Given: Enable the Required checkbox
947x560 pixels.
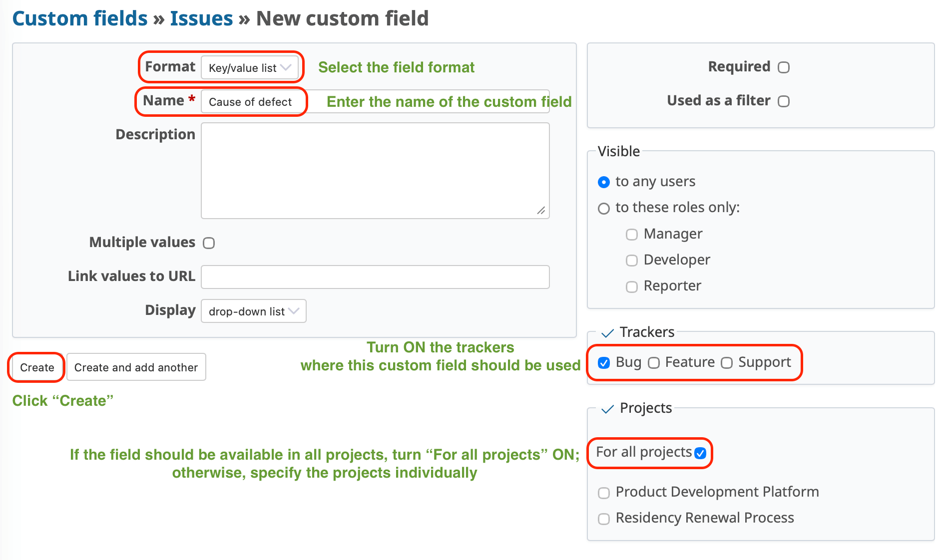Looking at the screenshot, I should (784, 67).
